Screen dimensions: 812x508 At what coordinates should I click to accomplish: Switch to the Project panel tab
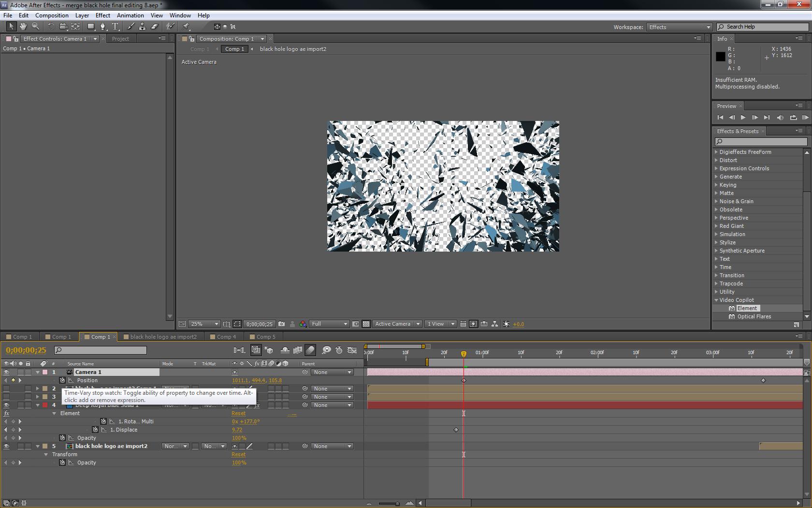120,39
